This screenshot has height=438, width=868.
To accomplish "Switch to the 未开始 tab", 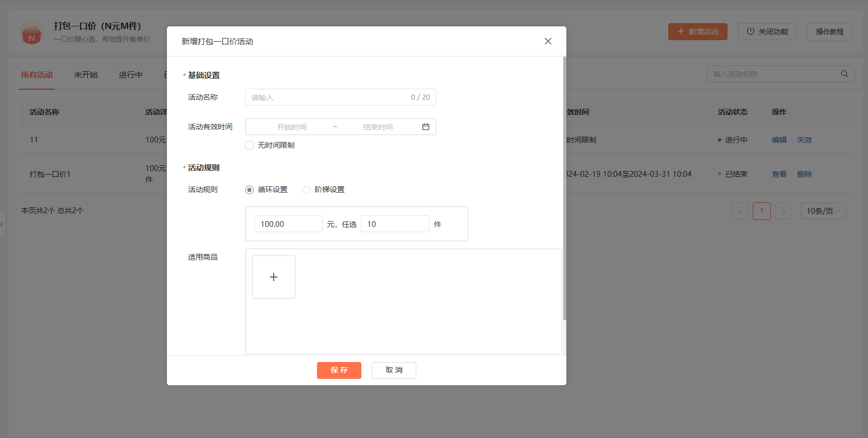I will point(86,75).
